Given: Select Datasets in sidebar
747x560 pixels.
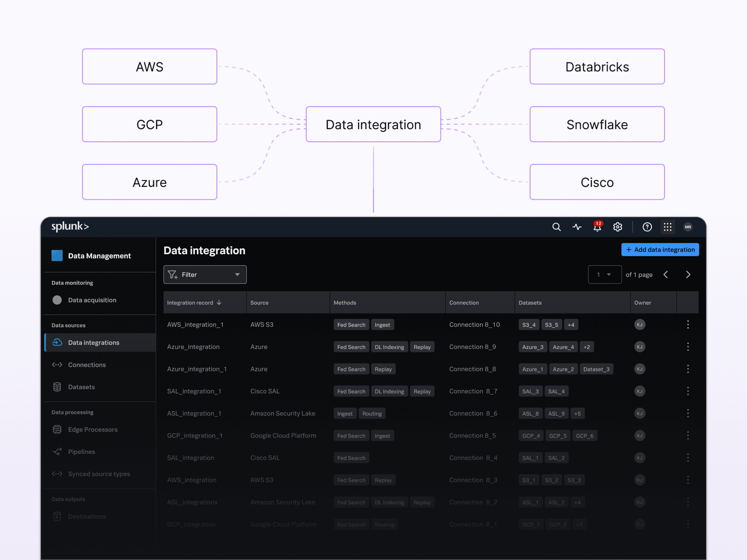Looking at the screenshot, I should point(81,387).
